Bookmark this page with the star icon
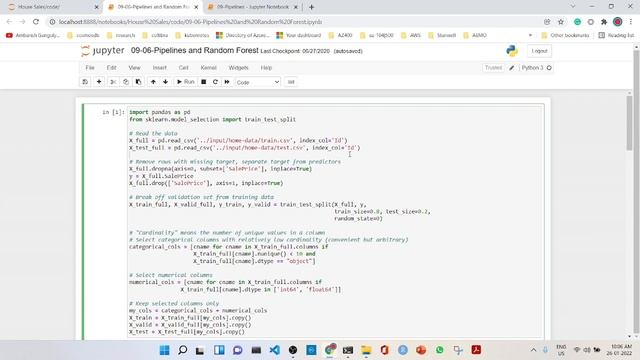The image size is (640, 360). point(561,22)
